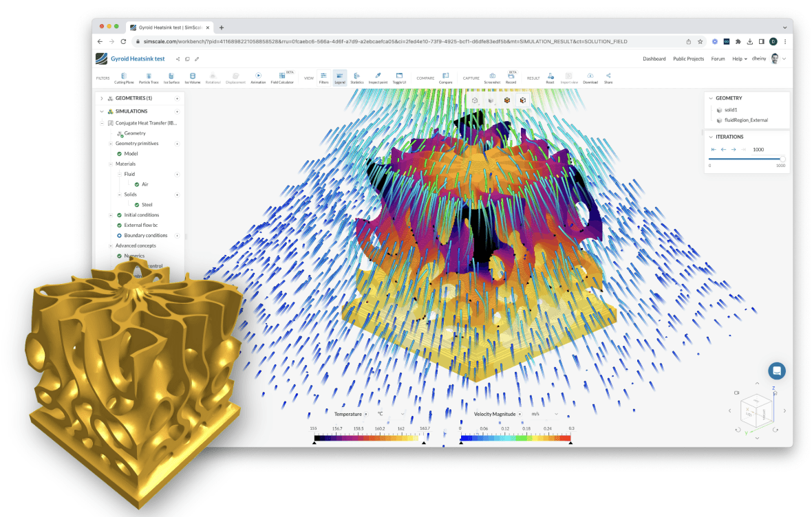Expand the GEOMETRIES tree section
This screenshot has width=812, height=517.
coord(102,98)
